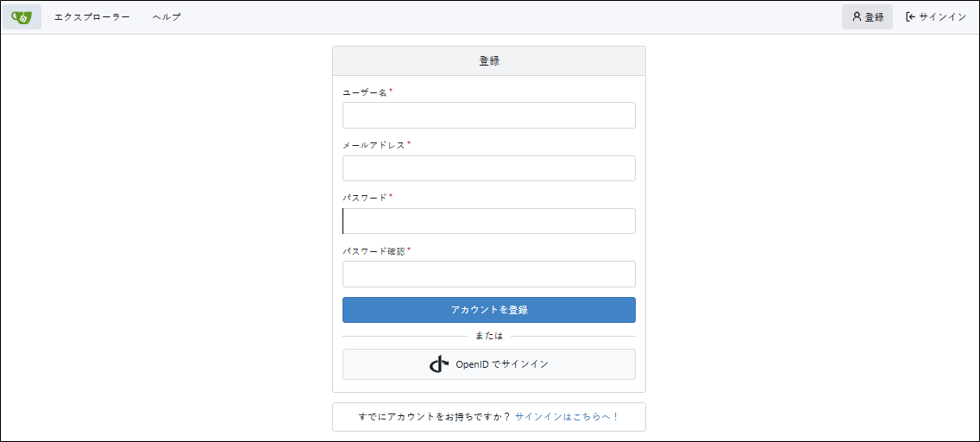Click the user icon beside 登録
Image resolution: width=980 pixels, height=442 pixels.
(x=857, y=16)
